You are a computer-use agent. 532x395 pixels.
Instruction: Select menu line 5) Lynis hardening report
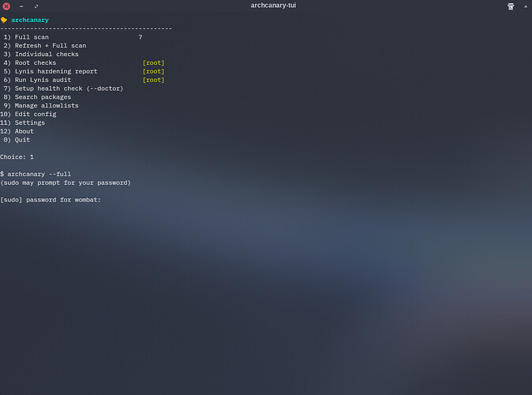pyautogui.click(x=51, y=71)
